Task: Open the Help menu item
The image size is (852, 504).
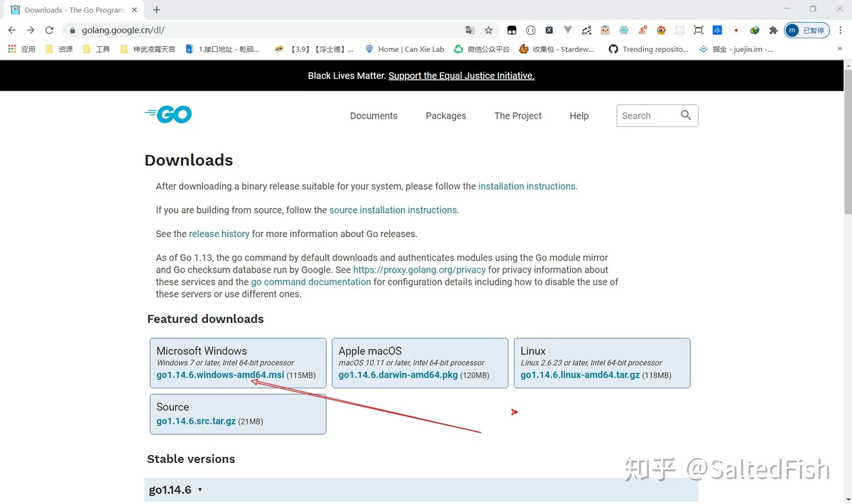Action: pos(579,116)
